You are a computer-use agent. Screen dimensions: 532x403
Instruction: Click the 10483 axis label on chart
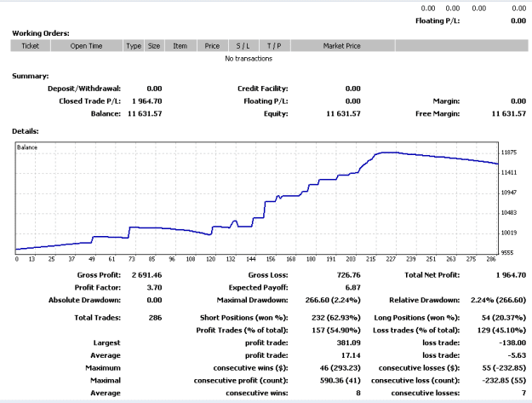pos(509,212)
